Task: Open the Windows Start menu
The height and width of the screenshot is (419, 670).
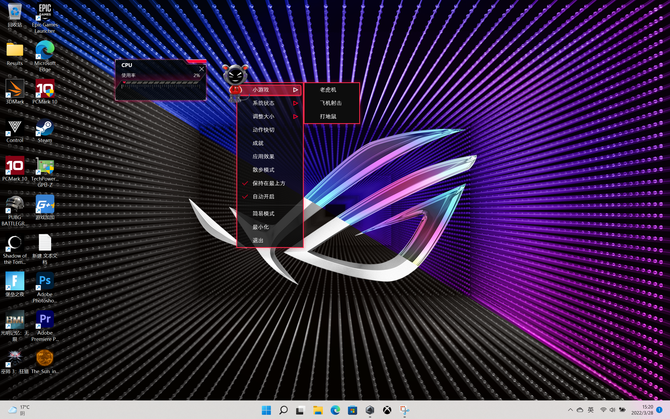Action: click(266, 410)
